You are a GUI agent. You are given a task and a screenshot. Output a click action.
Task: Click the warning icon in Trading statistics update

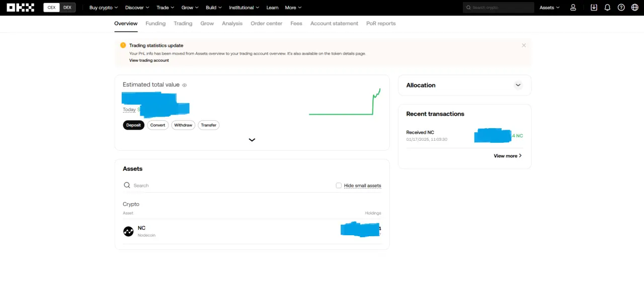123,45
